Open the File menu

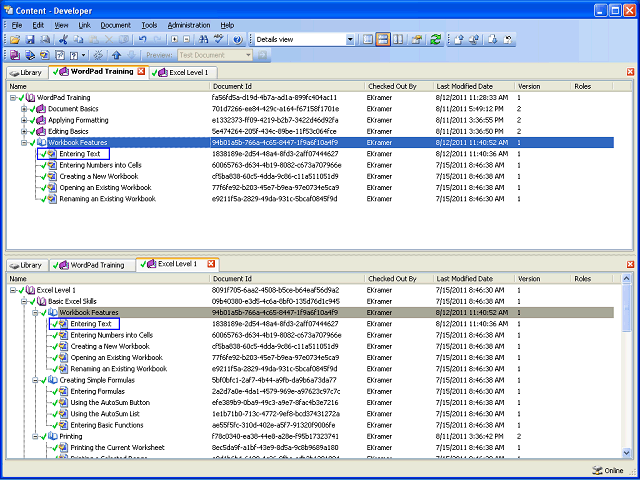pos(17,25)
